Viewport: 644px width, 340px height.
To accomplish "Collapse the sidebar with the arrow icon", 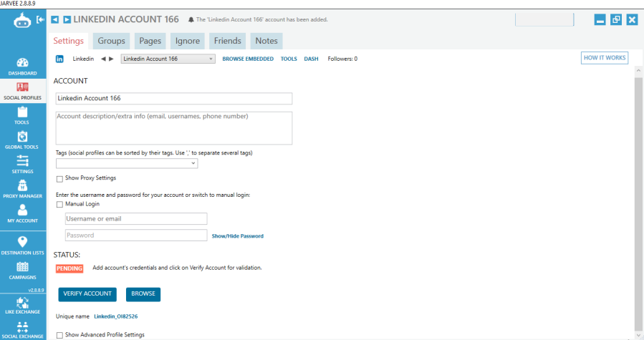I will 40,19.
